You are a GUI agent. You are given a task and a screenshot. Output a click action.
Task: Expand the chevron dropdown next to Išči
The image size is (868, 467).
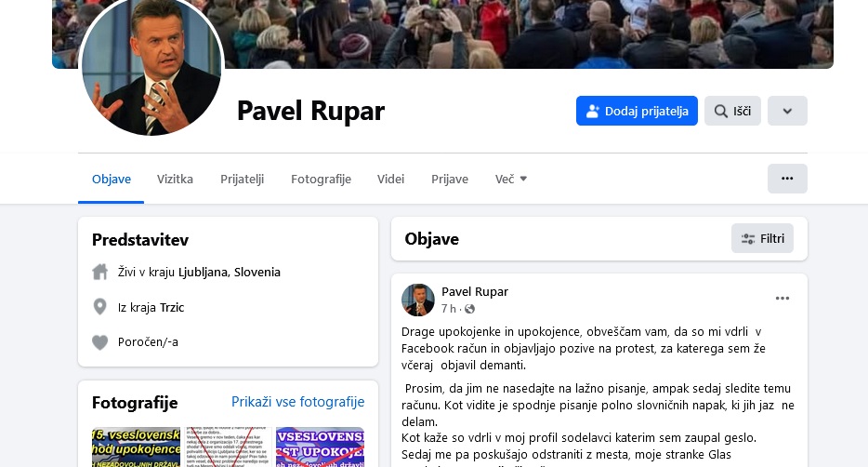(x=787, y=111)
